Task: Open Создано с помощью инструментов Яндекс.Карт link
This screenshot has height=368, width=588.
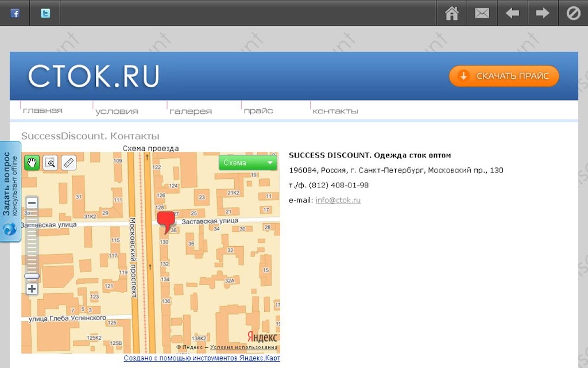Action: coord(202,358)
